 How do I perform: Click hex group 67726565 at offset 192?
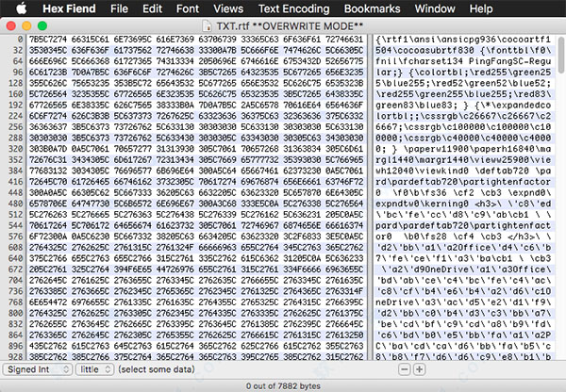tap(48, 105)
